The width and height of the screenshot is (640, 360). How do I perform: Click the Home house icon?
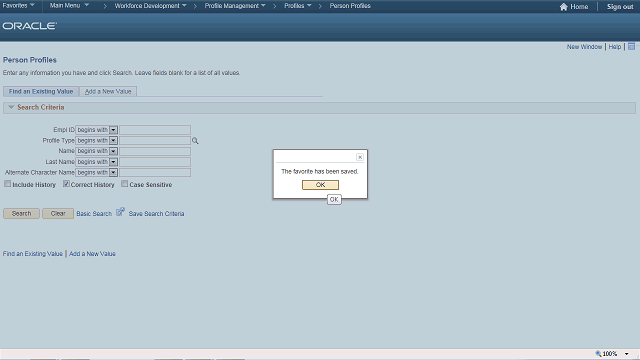click(564, 7)
